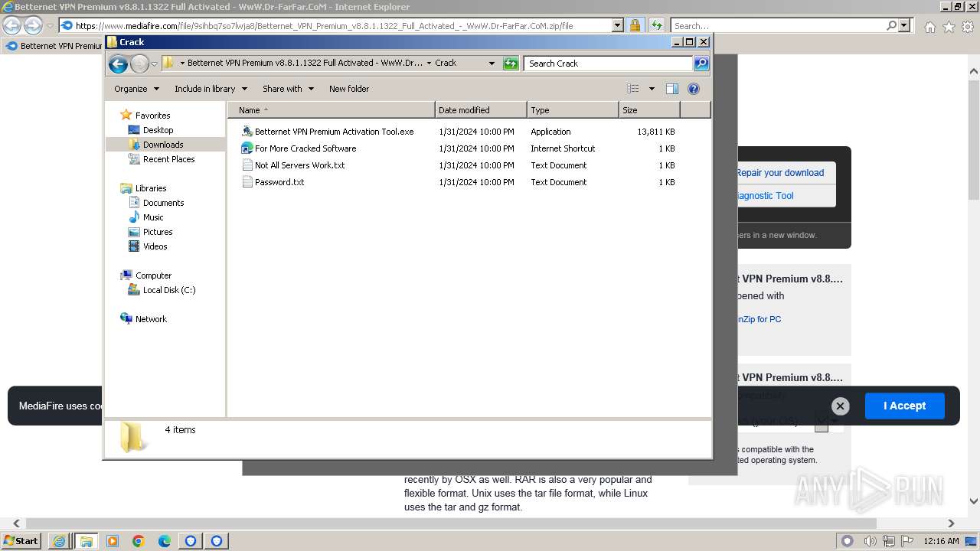Open IE Tools gear icon

tap(968, 27)
